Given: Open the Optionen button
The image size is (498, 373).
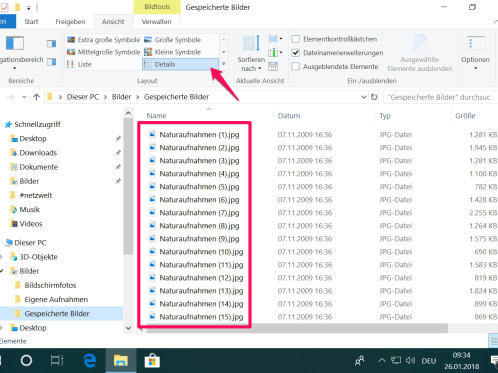Looking at the screenshot, I should tap(475, 53).
